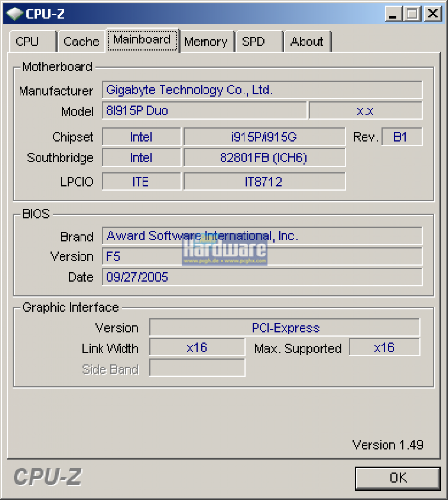The image size is (448, 500).
Task: Click the x.x model revision field
Action: [366, 111]
